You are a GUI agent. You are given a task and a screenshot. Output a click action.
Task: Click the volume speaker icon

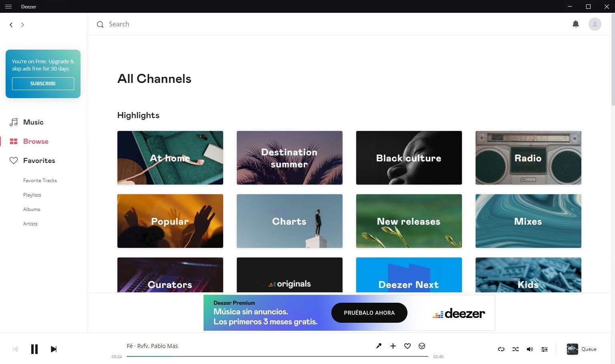coord(530,349)
